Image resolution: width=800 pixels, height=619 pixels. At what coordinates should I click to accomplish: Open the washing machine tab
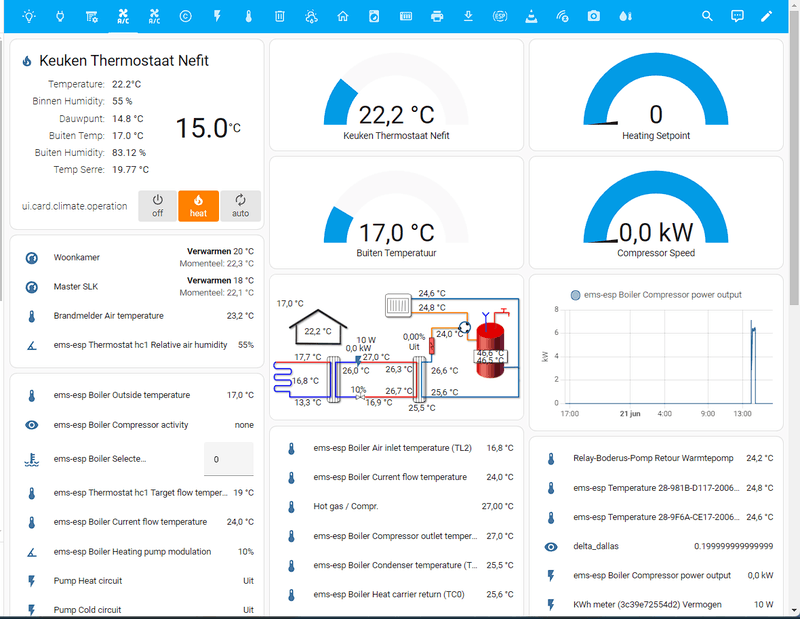point(374,16)
